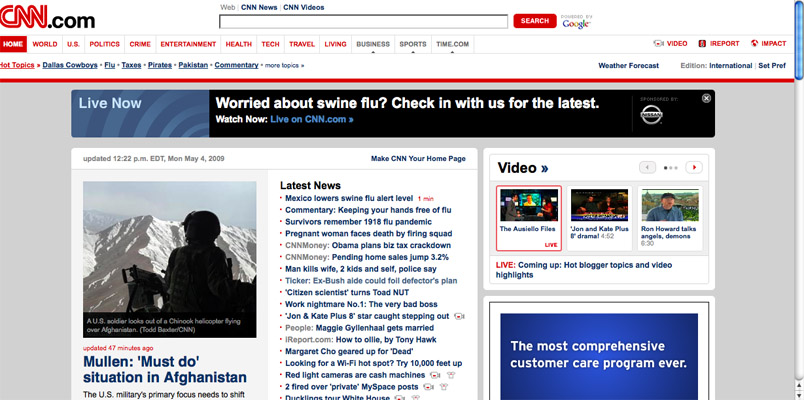Click T-shirt icon next to MySpace posts headline

445,387
